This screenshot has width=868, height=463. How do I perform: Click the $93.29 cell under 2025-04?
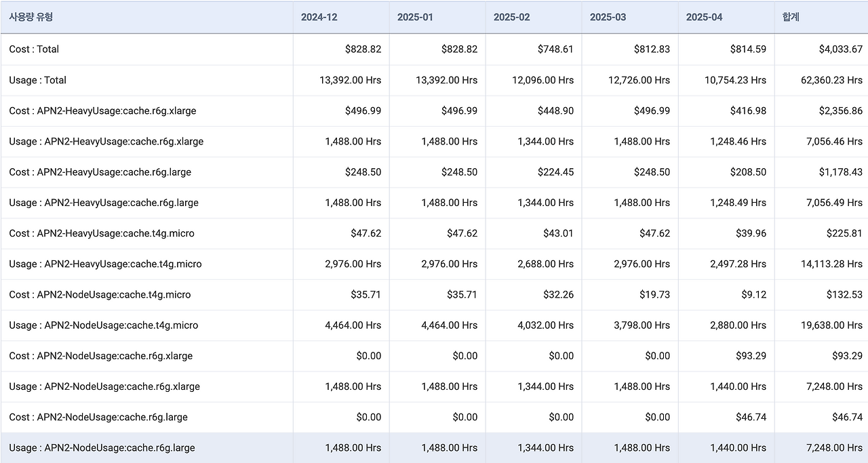751,356
